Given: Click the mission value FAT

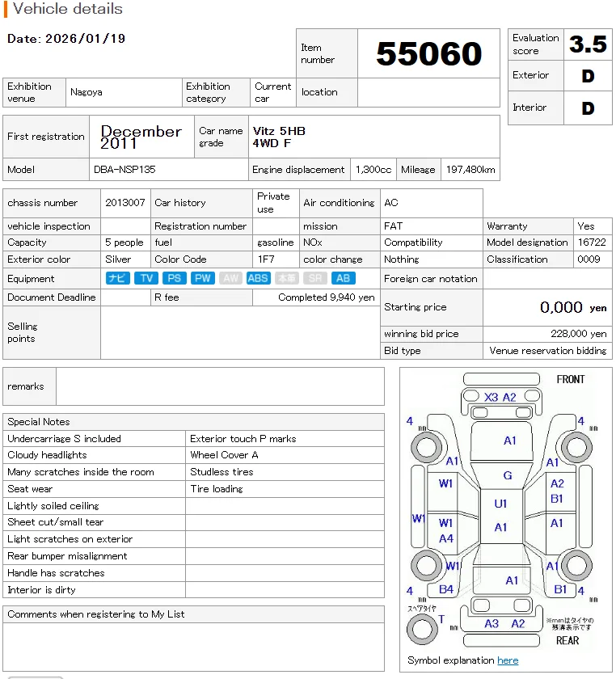Looking at the screenshot, I should coord(394,226).
